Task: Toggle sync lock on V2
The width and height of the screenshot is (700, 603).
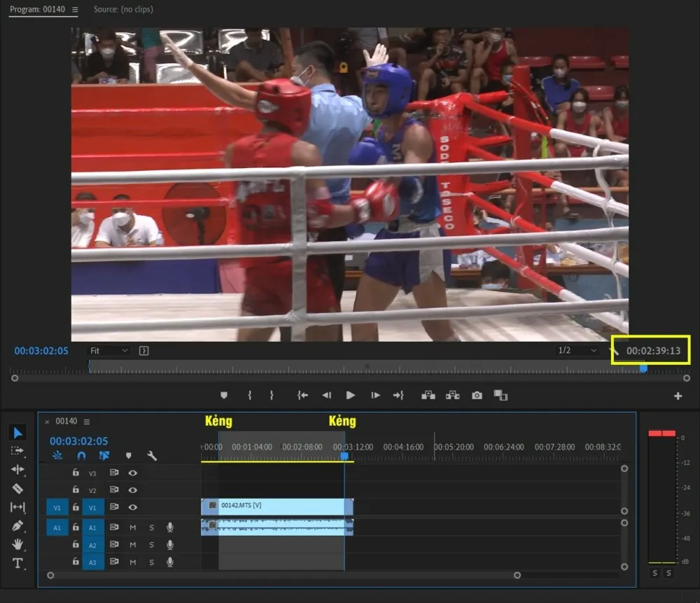Action: 114,490
